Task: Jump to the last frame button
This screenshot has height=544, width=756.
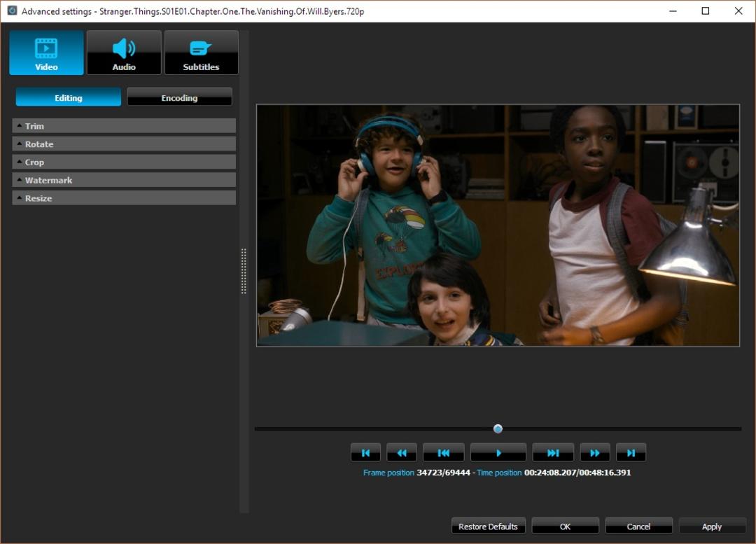Action: (631, 453)
